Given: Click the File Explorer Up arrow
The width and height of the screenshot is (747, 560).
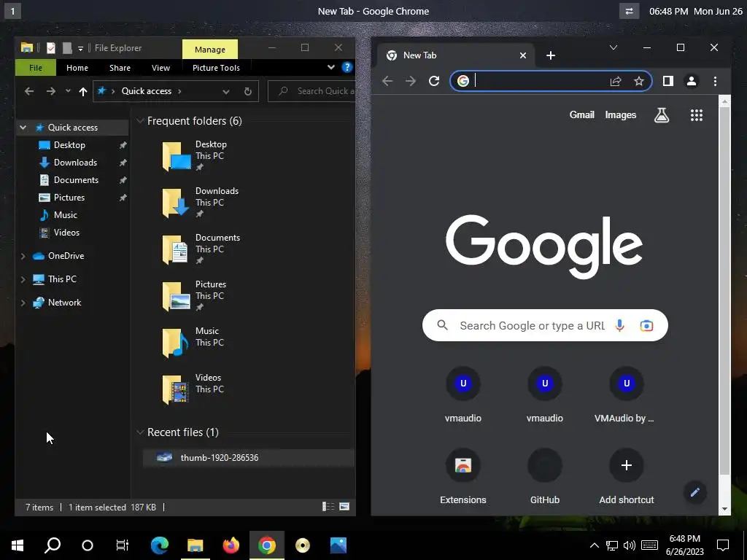Looking at the screenshot, I should click(x=83, y=91).
